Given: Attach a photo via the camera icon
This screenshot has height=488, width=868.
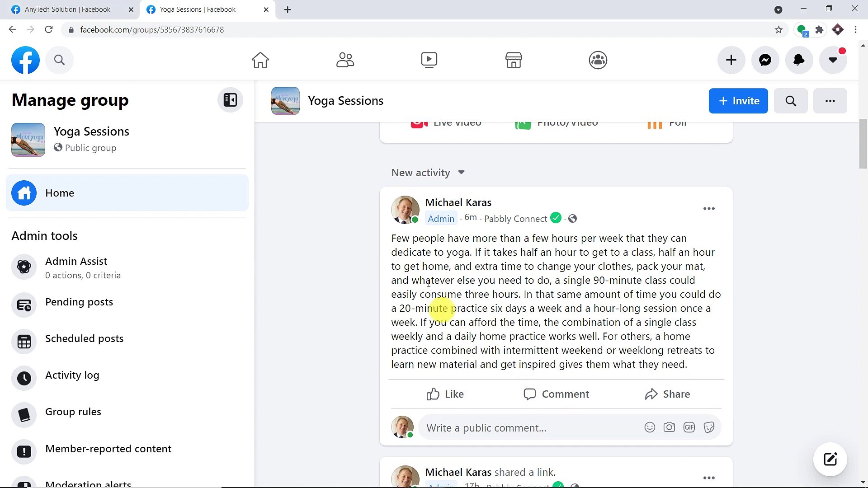Looking at the screenshot, I should [x=670, y=427].
